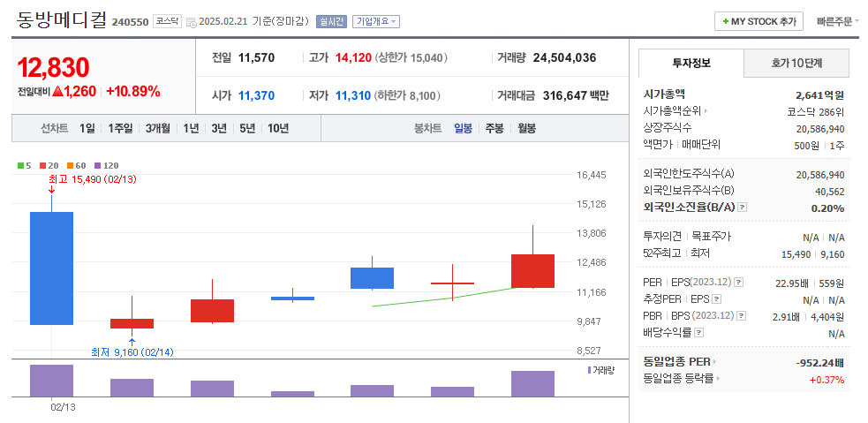The height and width of the screenshot is (423, 868).
Task: Switch to the 호가10단계 tab
Action: coord(796,63)
